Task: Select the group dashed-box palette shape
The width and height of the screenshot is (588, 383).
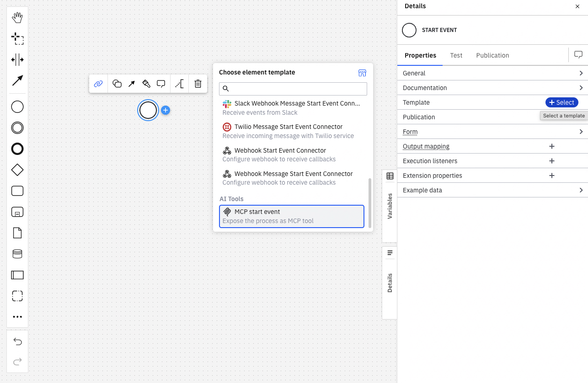Action: [17, 296]
